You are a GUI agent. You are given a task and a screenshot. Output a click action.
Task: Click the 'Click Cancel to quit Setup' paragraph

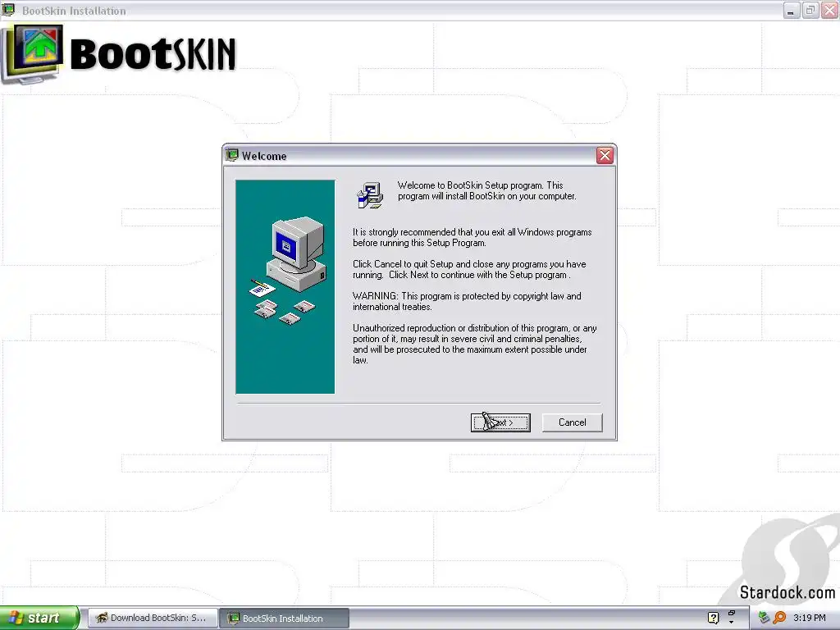(x=469, y=269)
